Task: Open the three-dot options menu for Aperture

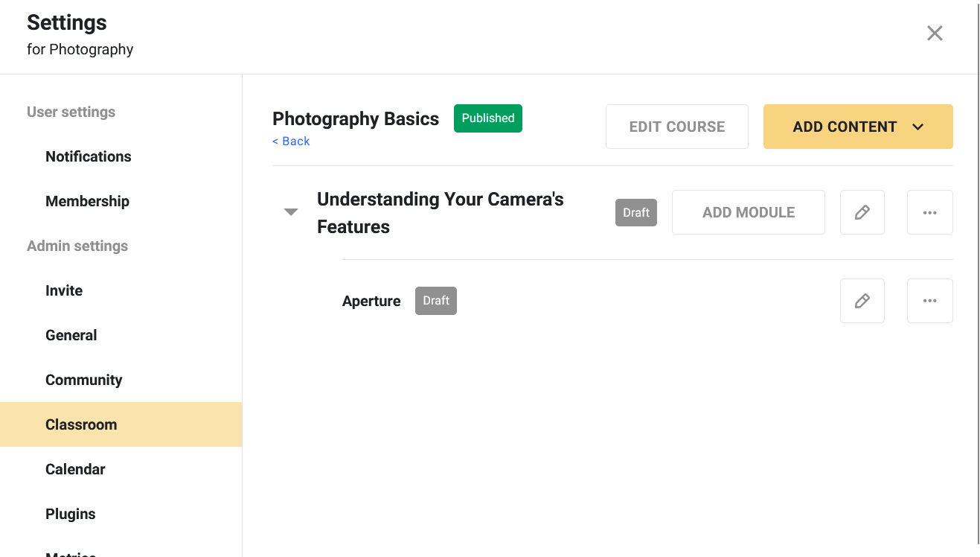Action: click(929, 301)
